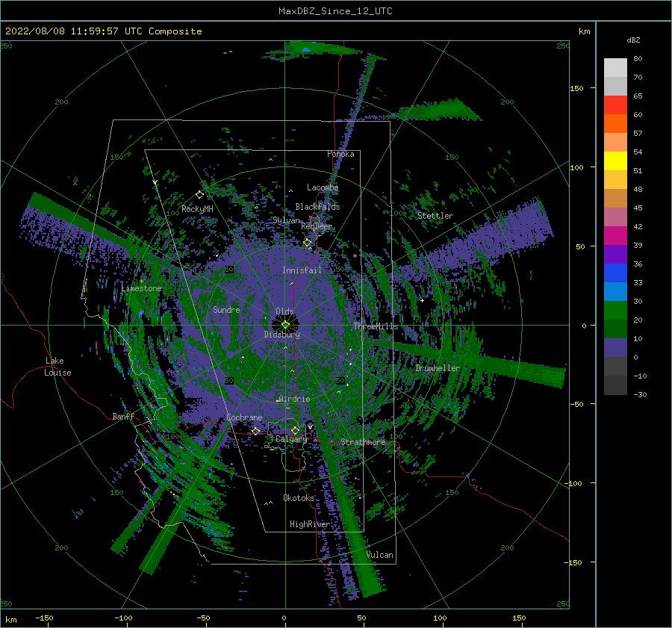Click the 45 value on the dBZ scale
The width and height of the screenshot is (672, 628).
click(x=638, y=208)
